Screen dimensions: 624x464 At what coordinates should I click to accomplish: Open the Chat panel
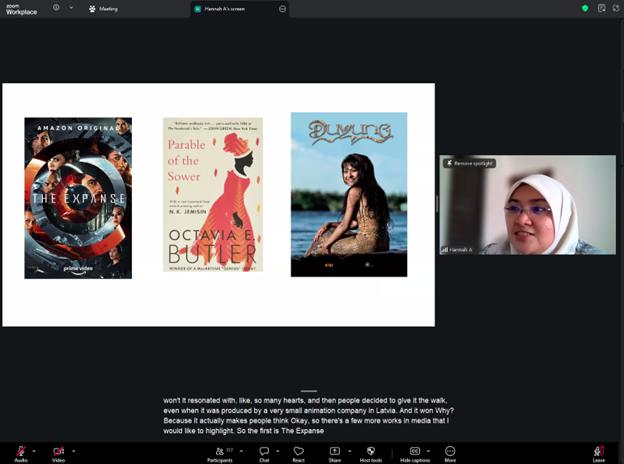tap(264, 451)
